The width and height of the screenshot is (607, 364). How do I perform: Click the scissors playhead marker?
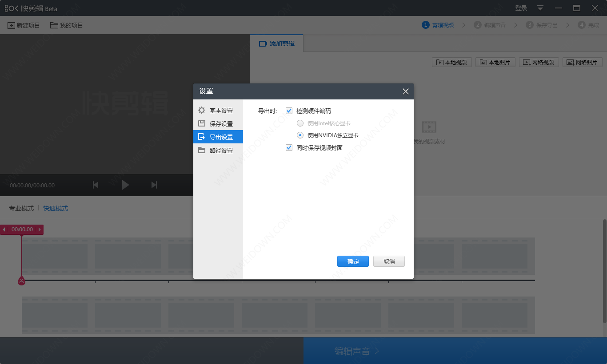[21, 281]
